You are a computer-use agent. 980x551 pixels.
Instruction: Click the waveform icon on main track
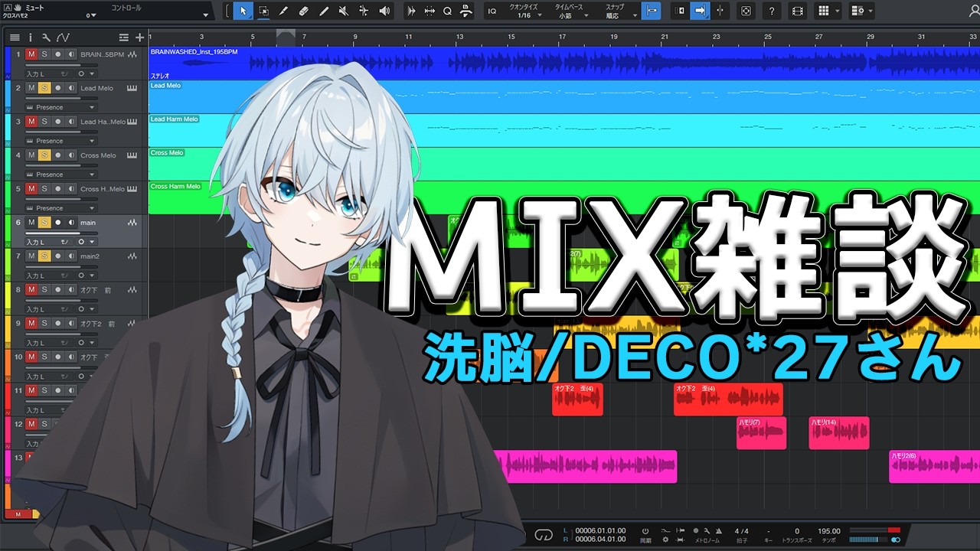click(x=132, y=222)
